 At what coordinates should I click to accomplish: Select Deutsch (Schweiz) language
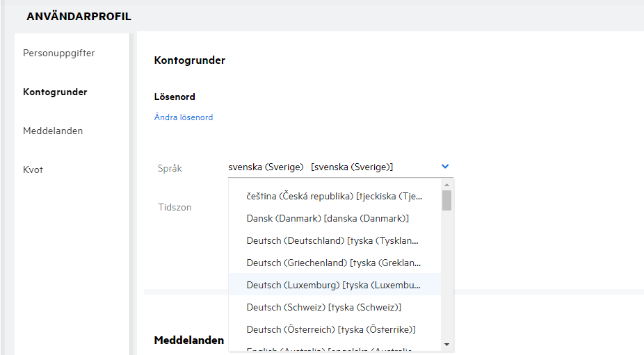(324, 307)
